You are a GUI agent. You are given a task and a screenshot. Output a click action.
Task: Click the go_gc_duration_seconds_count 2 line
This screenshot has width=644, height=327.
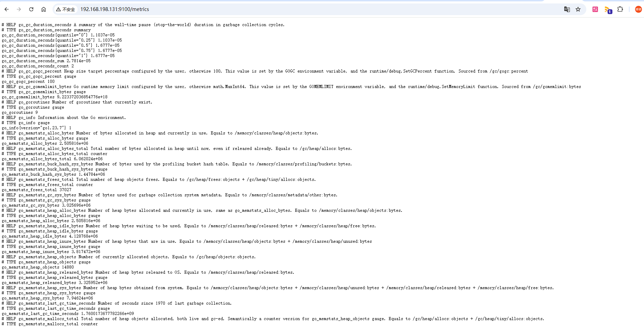tap(38, 66)
